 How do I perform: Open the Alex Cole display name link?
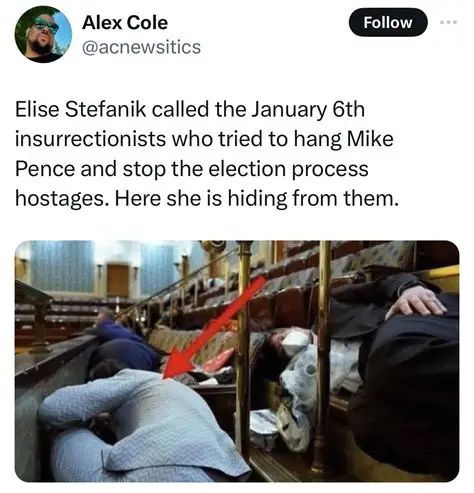coord(125,23)
